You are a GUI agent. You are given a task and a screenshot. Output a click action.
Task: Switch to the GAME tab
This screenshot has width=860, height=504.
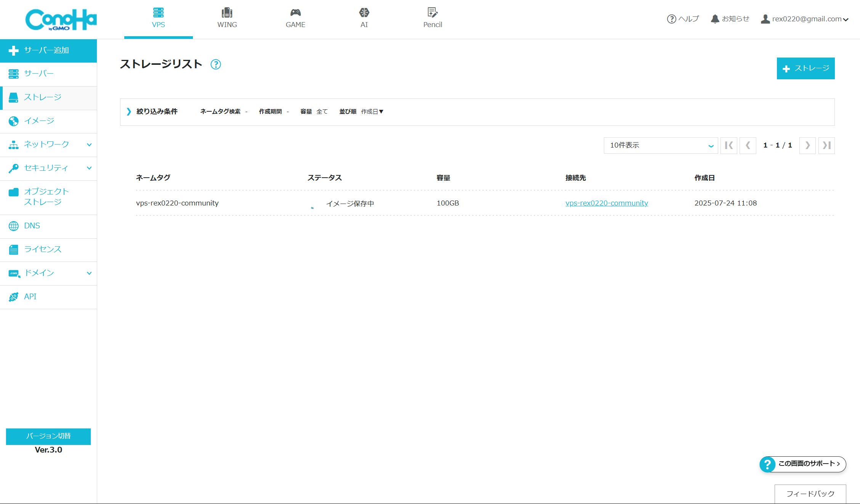[x=295, y=19]
